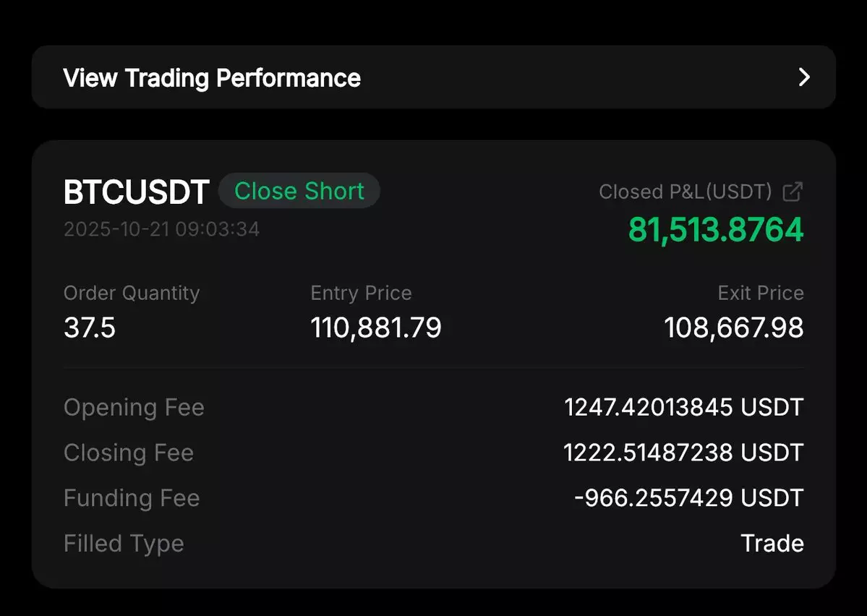
Task: Click the Opening Fee label
Action: click(134, 407)
